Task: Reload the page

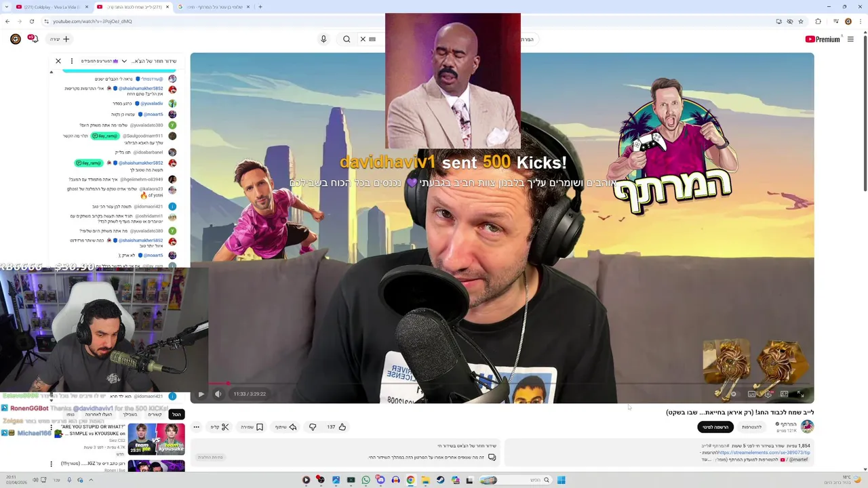Action: click(31, 22)
